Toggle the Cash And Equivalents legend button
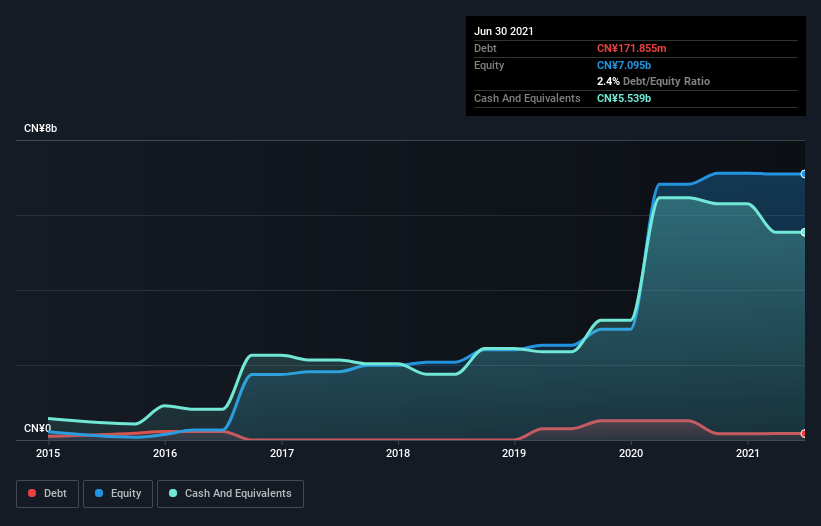The image size is (821, 526). click(x=230, y=494)
